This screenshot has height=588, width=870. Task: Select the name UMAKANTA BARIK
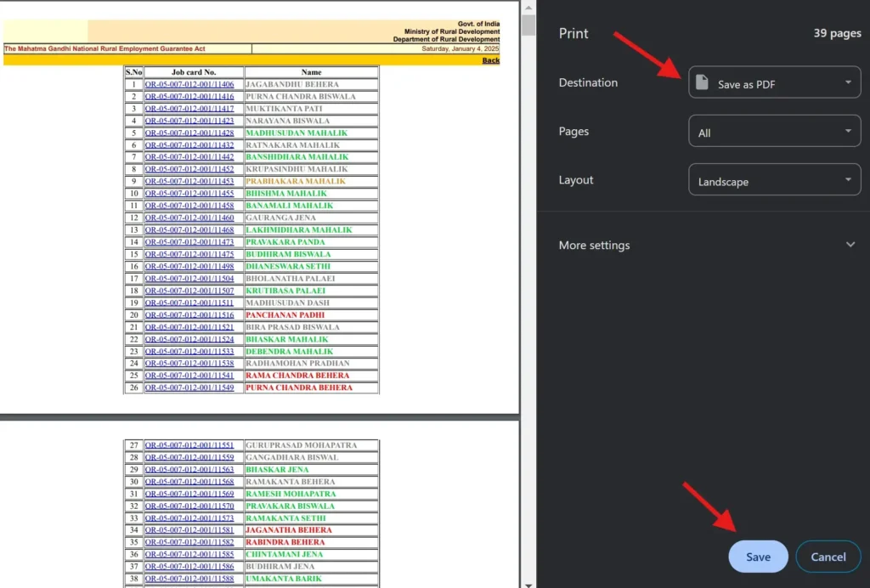284,580
